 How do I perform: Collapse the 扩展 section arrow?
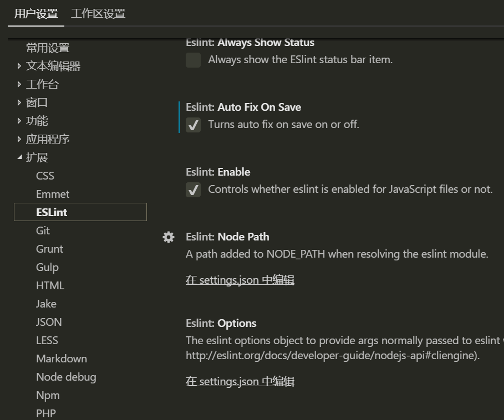click(19, 158)
